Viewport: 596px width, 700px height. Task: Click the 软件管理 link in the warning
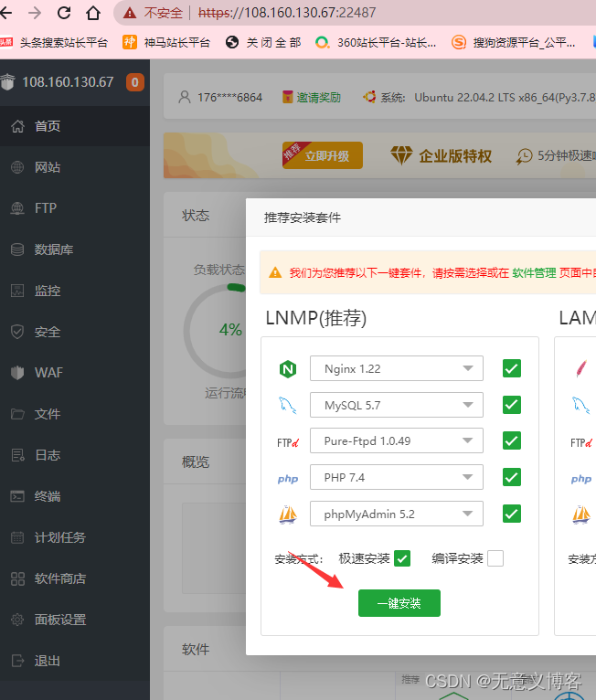534,272
